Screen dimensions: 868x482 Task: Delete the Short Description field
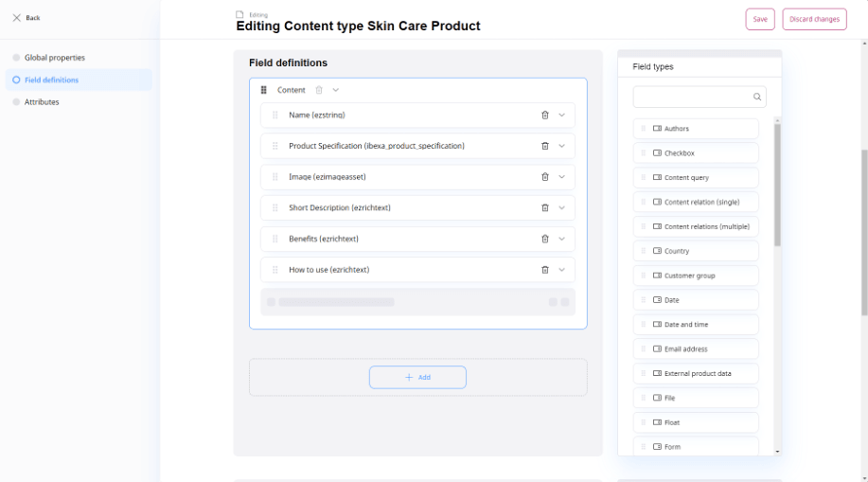(x=544, y=207)
